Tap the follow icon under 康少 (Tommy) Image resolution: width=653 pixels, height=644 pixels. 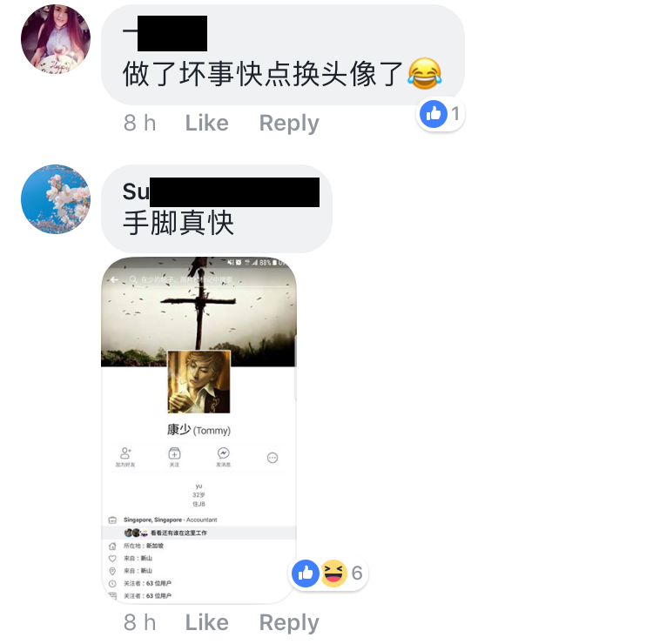point(174,457)
